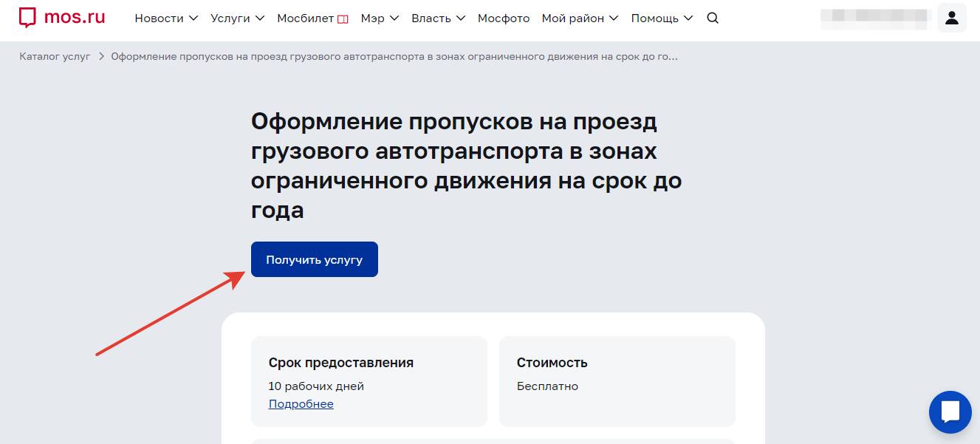Click the Оформление пропусков page heading

[466, 165]
